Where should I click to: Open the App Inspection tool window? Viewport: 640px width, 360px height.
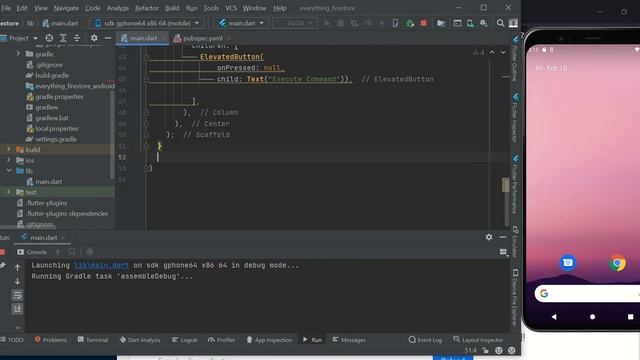click(269, 340)
